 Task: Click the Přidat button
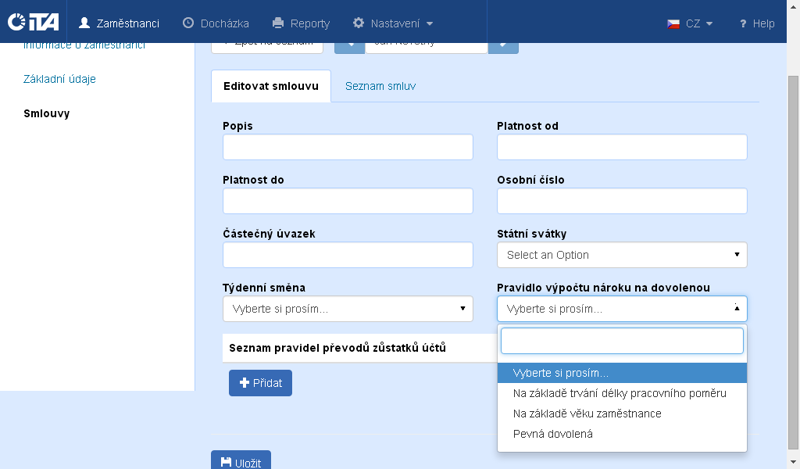[260, 383]
